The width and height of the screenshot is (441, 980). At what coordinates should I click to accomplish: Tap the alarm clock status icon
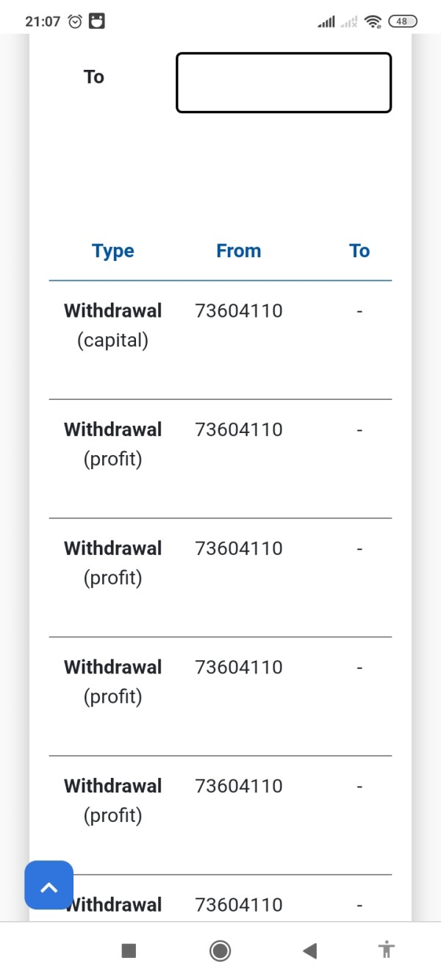click(75, 21)
